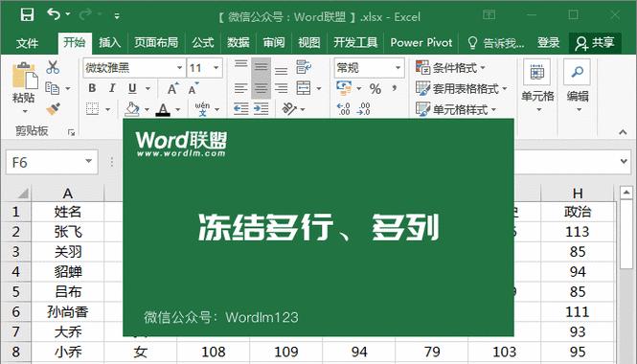Switch to the 插入 Insert tab
Viewport: 637px width, 364px height.
(110, 43)
